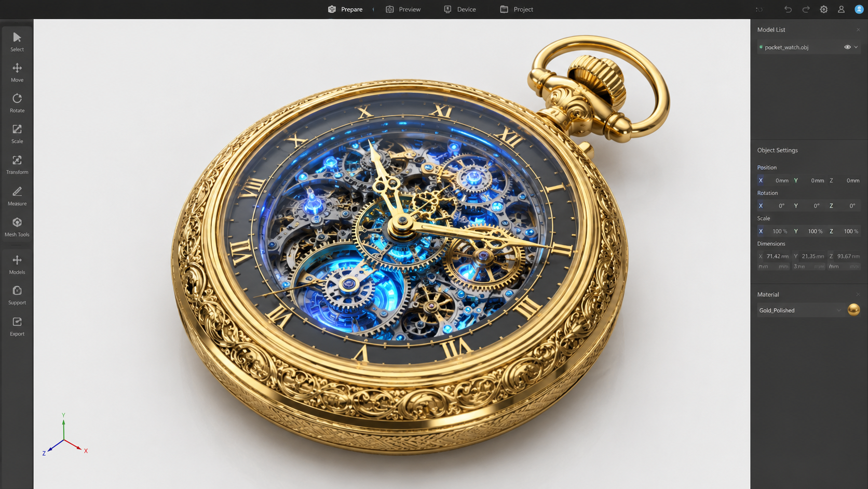The width and height of the screenshot is (868, 489).
Task: Add models with the Models tool
Action: click(17, 265)
